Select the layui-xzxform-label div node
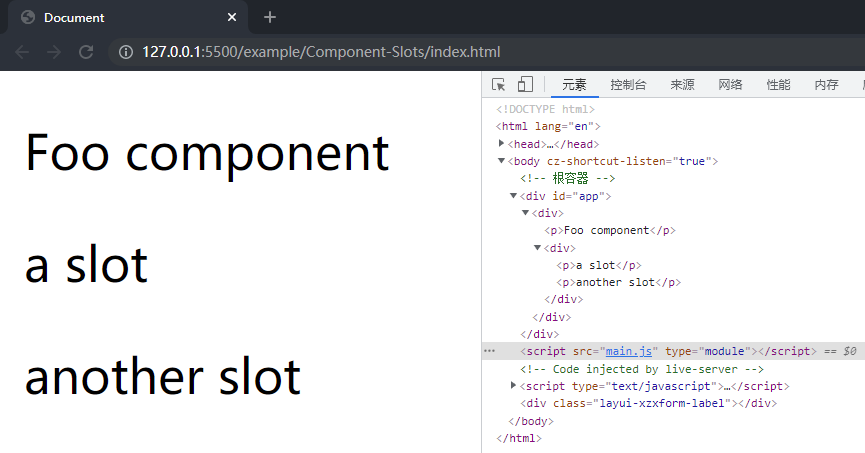The width and height of the screenshot is (865, 453). point(648,403)
